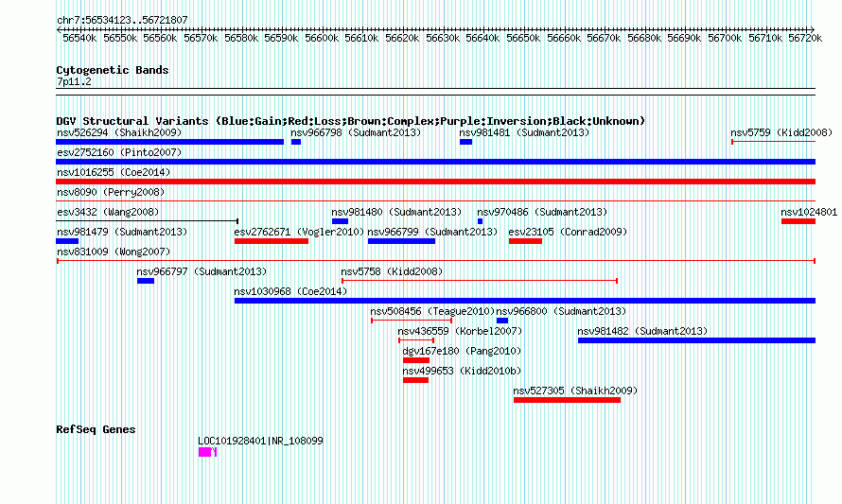Click the nsv526294 (Shaikh2009) blue gain bar
Viewport: 842px width, 504px height.
click(169, 142)
